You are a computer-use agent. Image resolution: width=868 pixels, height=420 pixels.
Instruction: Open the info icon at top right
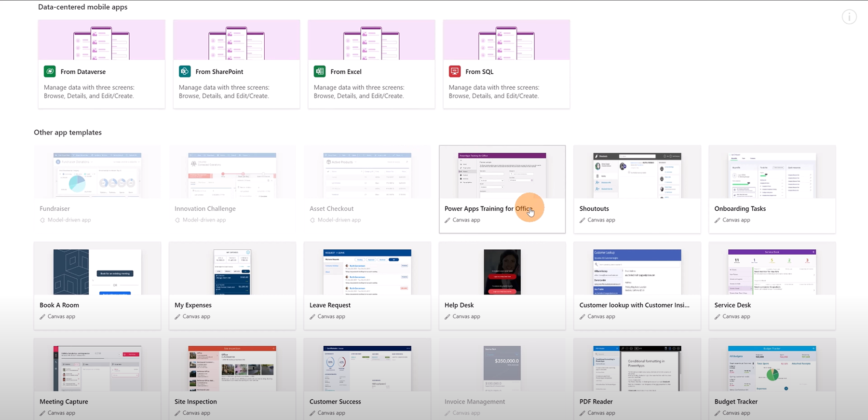click(x=849, y=17)
